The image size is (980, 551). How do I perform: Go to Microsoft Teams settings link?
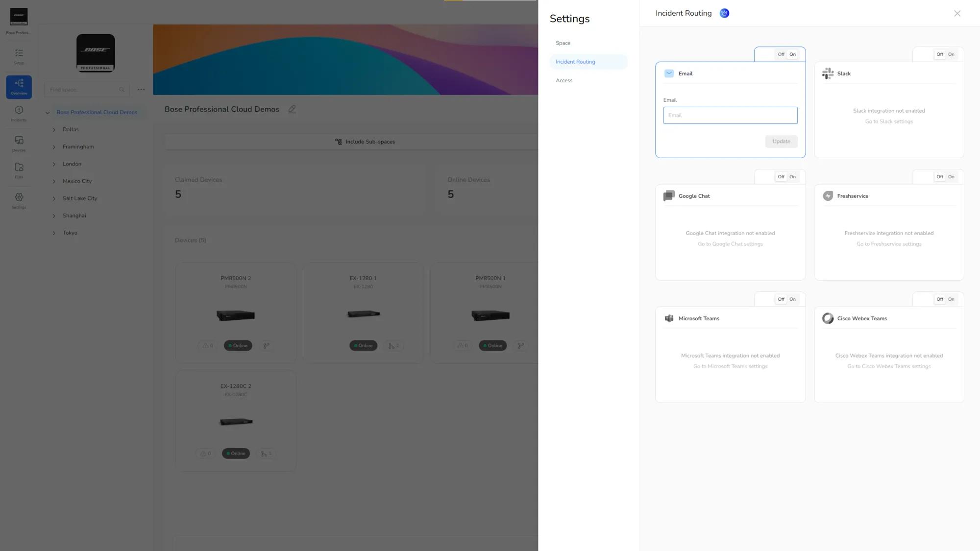[x=730, y=366]
